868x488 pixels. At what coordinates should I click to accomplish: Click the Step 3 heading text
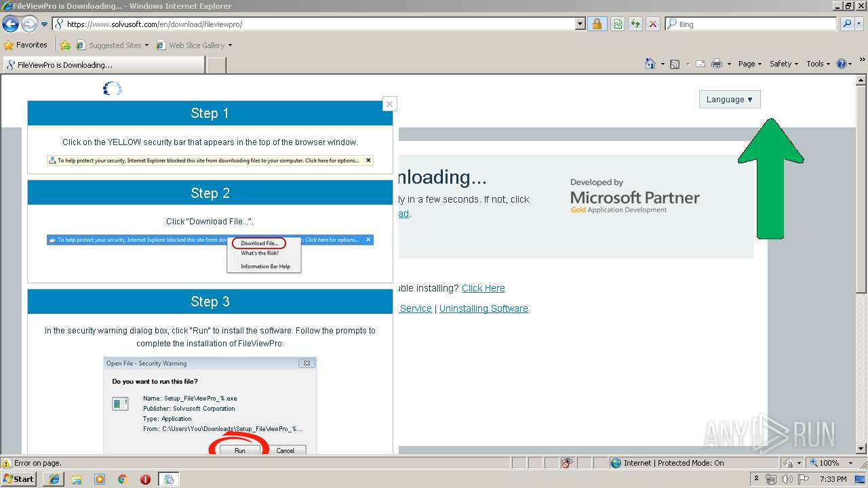(210, 302)
